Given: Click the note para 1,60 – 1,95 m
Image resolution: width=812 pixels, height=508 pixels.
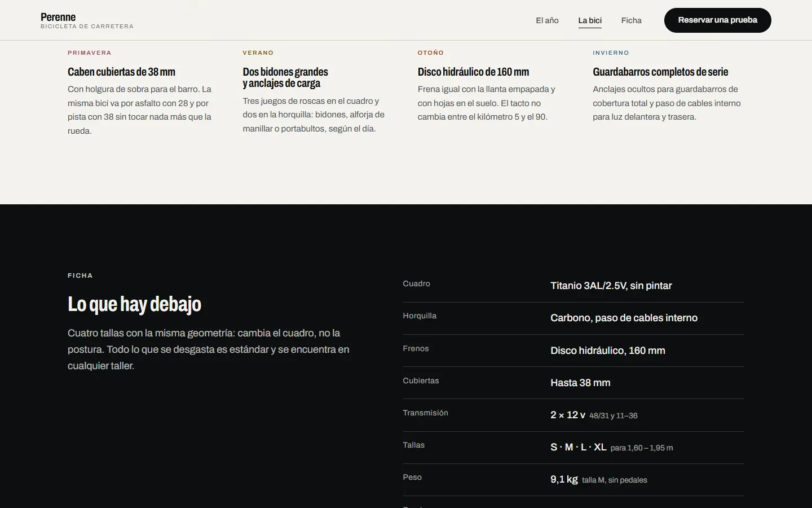Looking at the screenshot, I should click(642, 448).
